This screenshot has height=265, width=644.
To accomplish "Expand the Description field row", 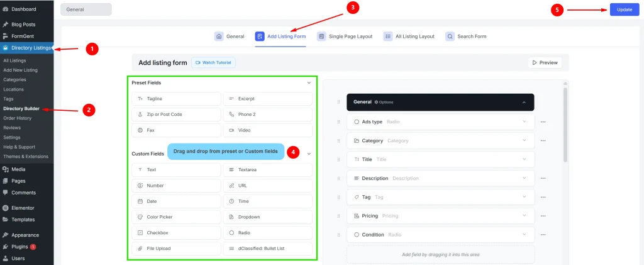I will [524, 178].
